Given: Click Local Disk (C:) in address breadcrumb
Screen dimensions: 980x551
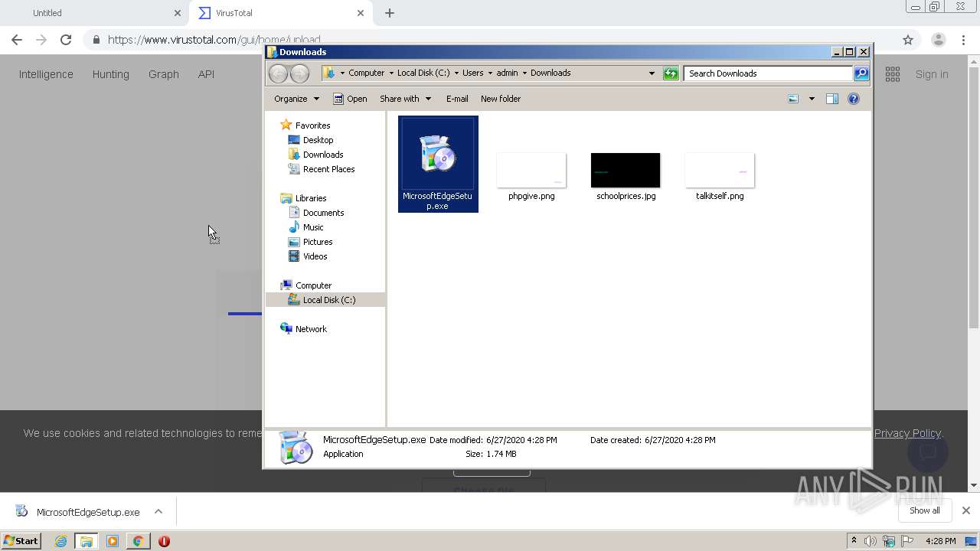Looking at the screenshot, I should click(x=423, y=73).
